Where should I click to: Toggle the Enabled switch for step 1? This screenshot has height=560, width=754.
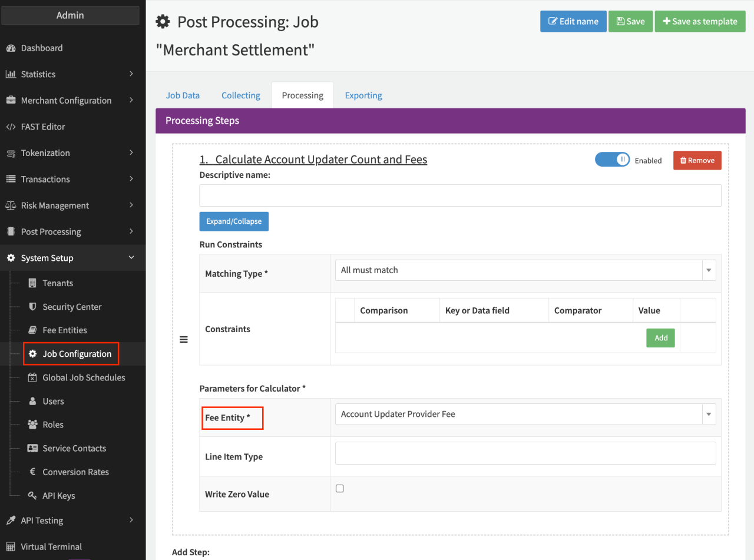pyautogui.click(x=612, y=160)
